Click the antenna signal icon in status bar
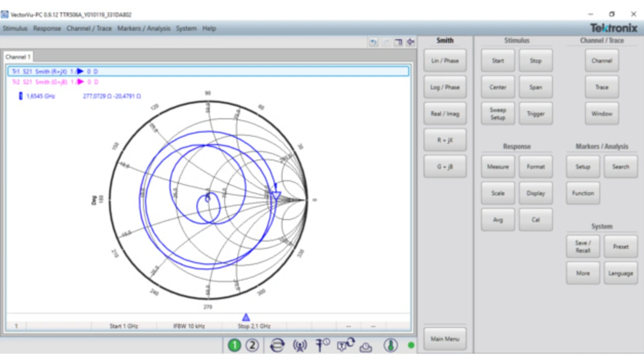The height and width of the screenshot is (363, 644). [300, 345]
